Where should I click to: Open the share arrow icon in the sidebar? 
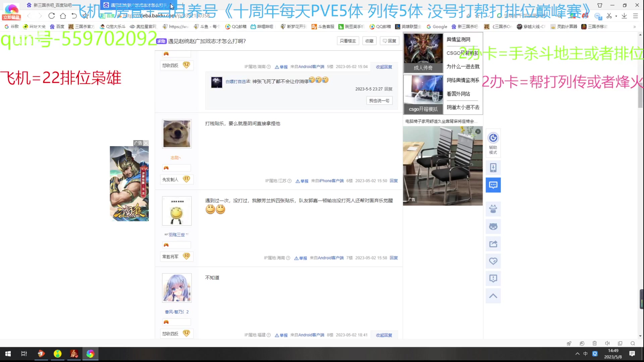tap(493, 244)
